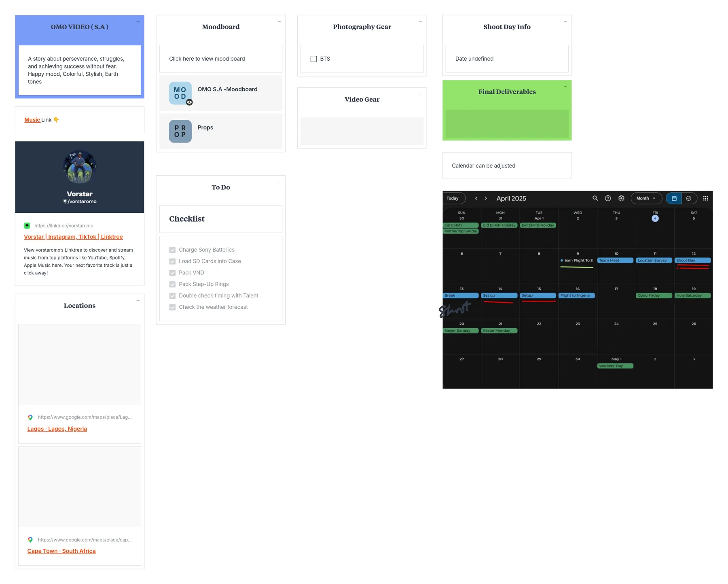
Task: Collapse the To Do column
Action: coord(279,182)
